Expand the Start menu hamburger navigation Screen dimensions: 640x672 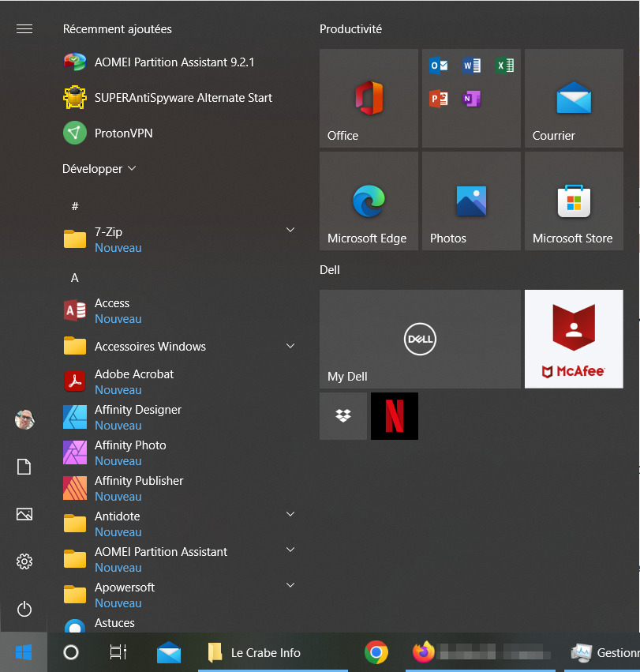pos(24,28)
